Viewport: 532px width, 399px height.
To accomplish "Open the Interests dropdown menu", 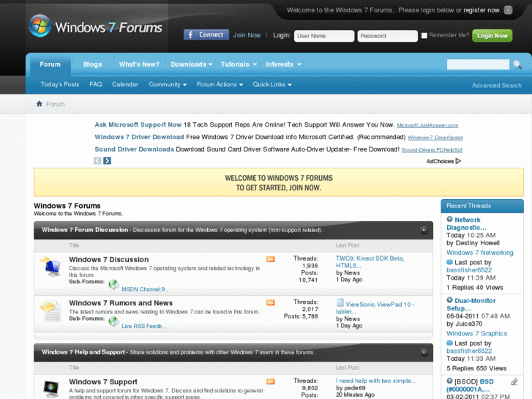I will point(283,64).
